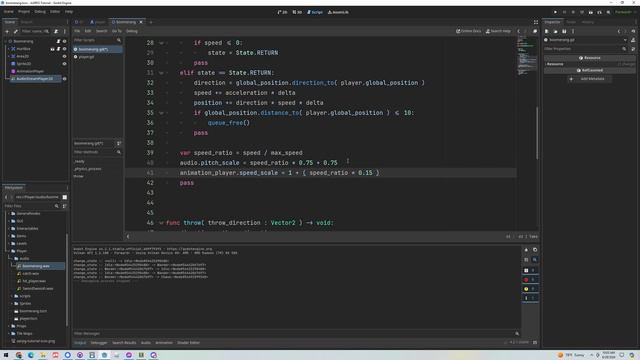Click the Search Help button
The height and width of the screenshot is (360, 640).
(498, 31)
